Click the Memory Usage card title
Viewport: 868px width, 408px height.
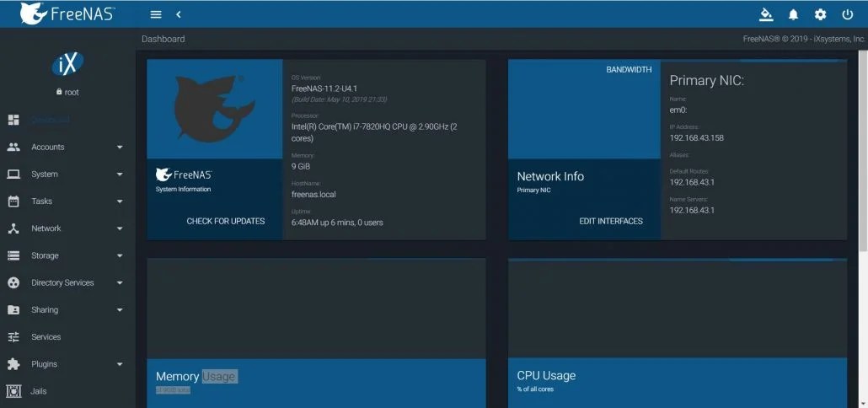[196, 377]
